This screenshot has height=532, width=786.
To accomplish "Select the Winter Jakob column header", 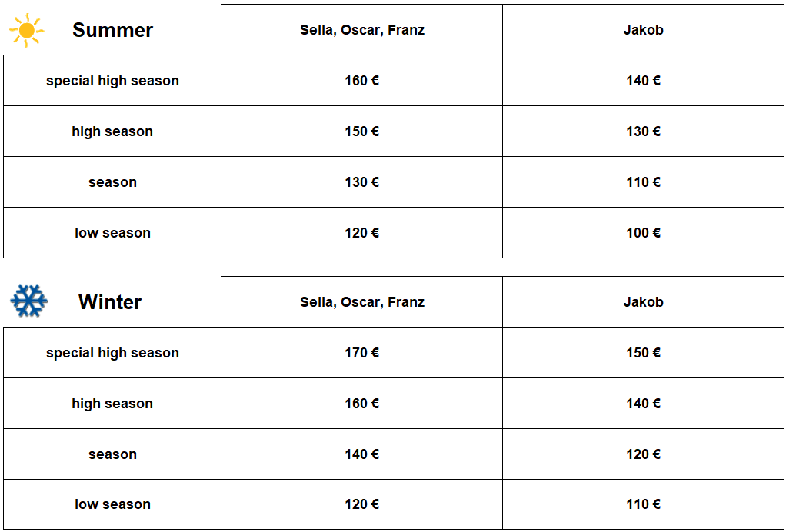I will point(643,302).
